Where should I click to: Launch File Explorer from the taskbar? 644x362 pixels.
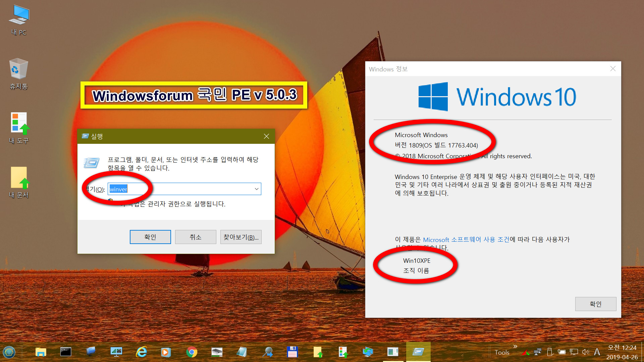click(x=41, y=352)
